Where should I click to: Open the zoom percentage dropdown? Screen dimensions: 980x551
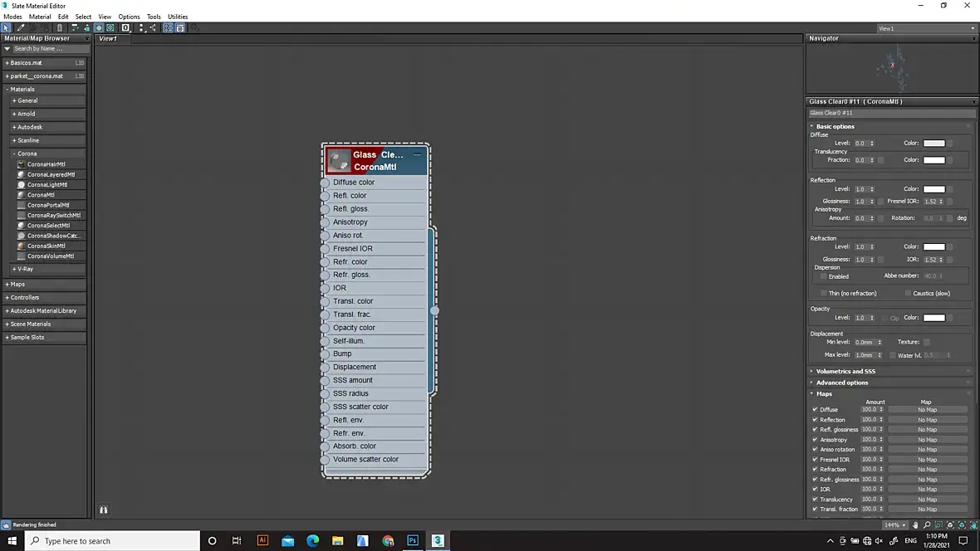[x=895, y=525]
